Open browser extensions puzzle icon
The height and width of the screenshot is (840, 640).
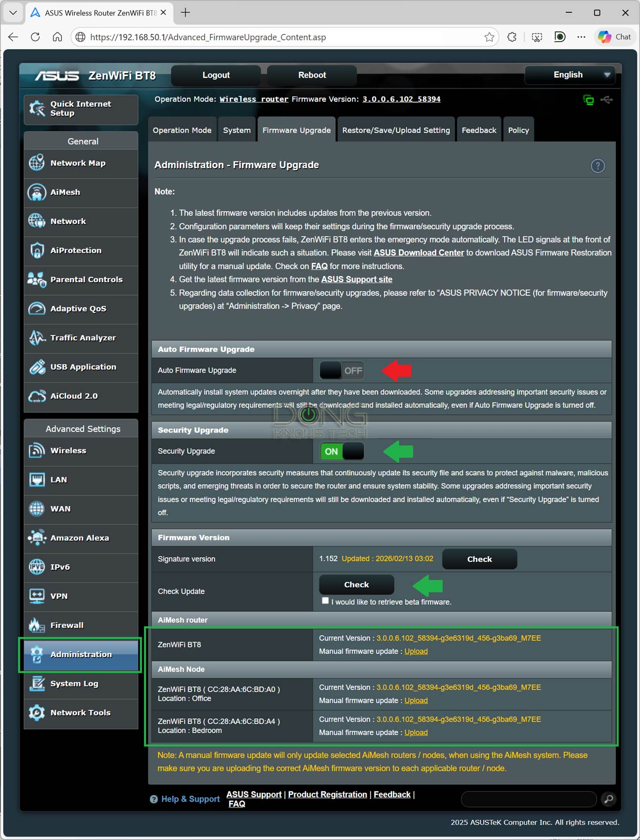click(x=512, y=37)
